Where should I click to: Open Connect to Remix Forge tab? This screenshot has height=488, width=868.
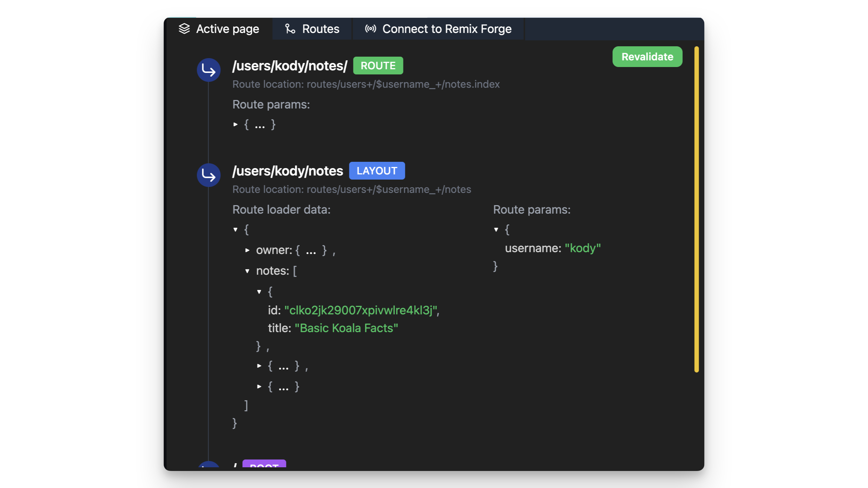438,29
